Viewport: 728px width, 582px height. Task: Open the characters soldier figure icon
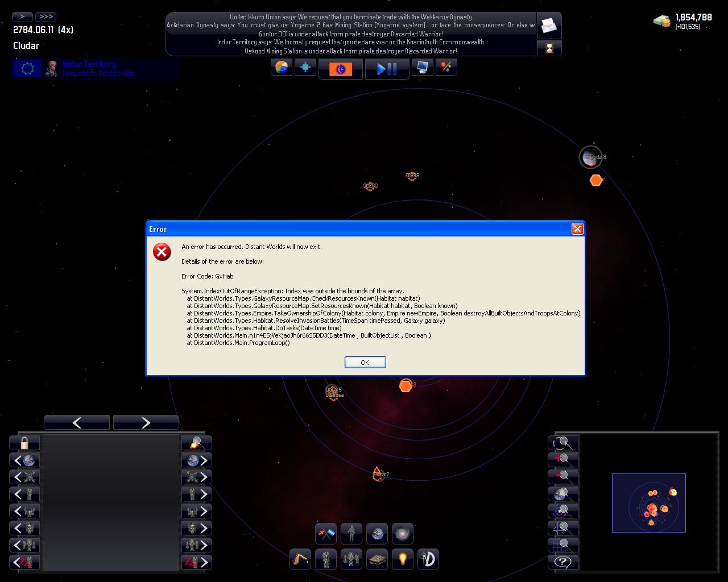(x=351, y=534)
